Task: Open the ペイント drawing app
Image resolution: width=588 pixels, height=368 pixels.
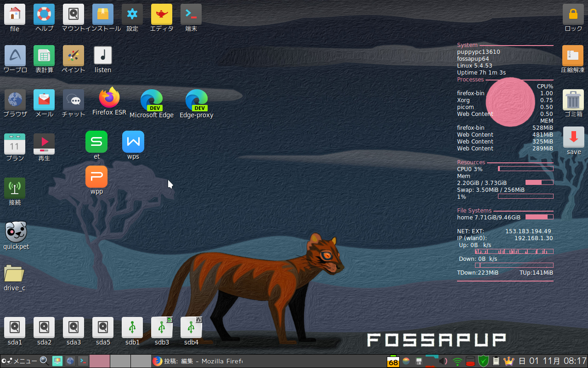Action: point(73,54)
